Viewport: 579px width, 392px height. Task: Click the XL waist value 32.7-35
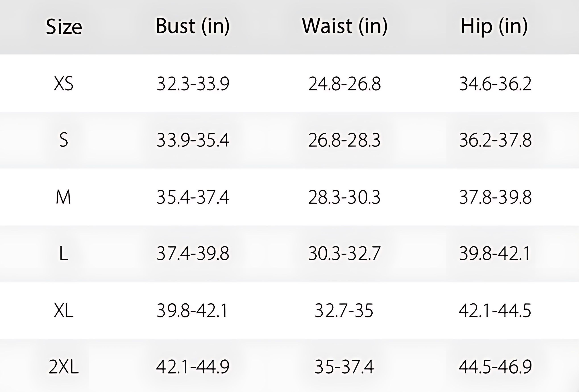(x=344, y=311)
